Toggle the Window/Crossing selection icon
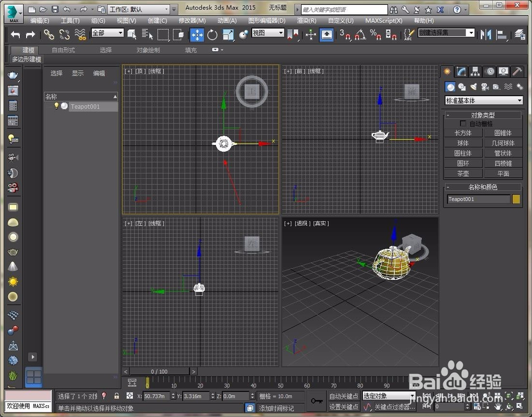The image size is (532, 417). click(x=178, y=35)
